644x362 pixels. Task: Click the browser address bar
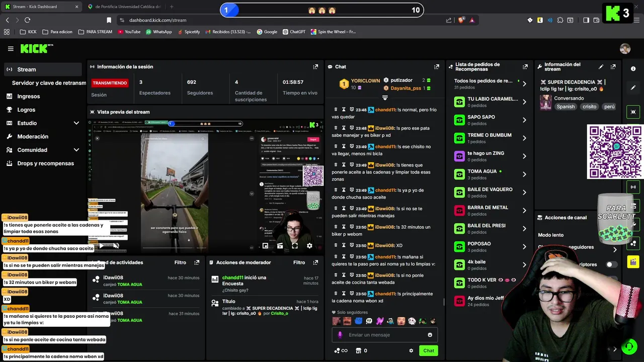[x=282, y=20]
